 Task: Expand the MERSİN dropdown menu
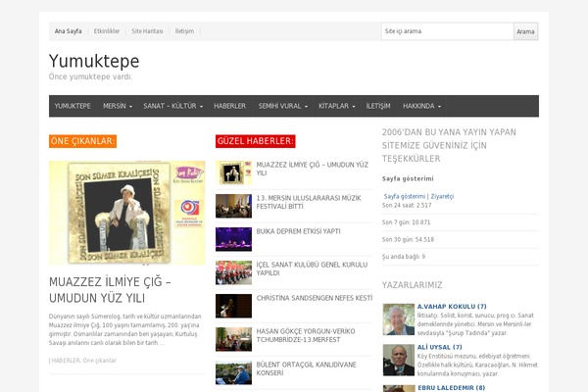coord(118,106)
